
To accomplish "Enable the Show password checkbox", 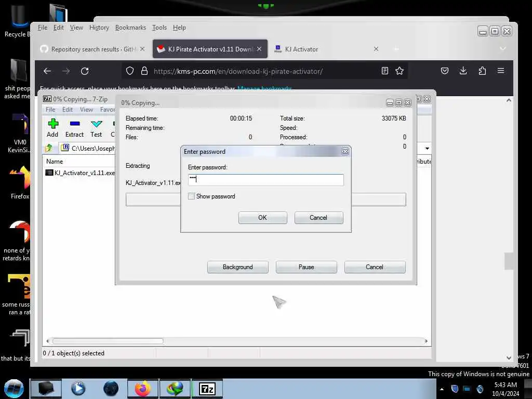I will [x=191, y=196].
